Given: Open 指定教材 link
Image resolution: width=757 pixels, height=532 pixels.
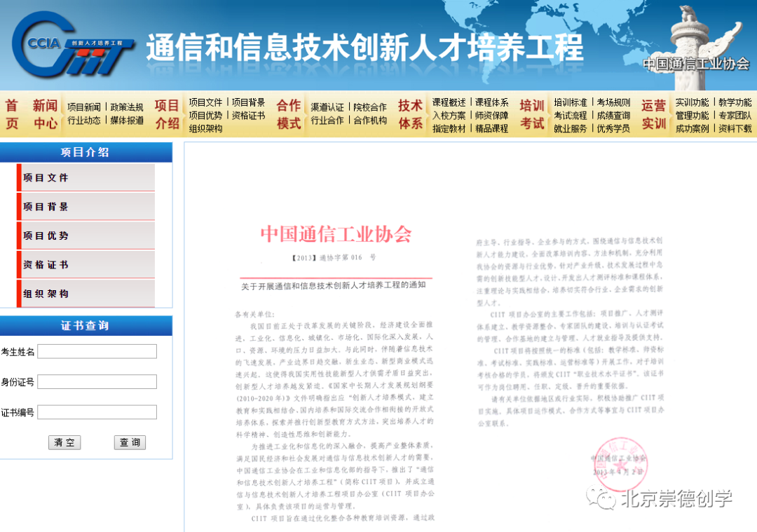Looking at the screenshot, I should [449, 128].
